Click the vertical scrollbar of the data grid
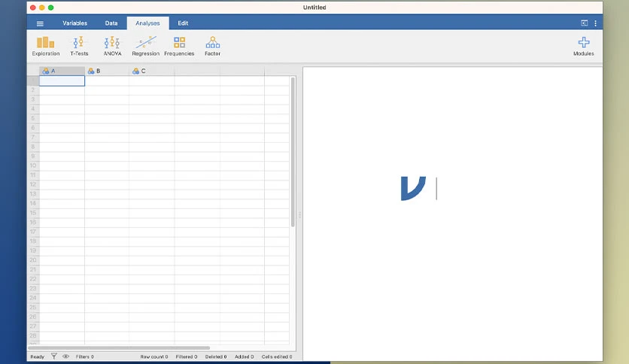The height and width of the screenshot is (364, 629). [293, 153]
